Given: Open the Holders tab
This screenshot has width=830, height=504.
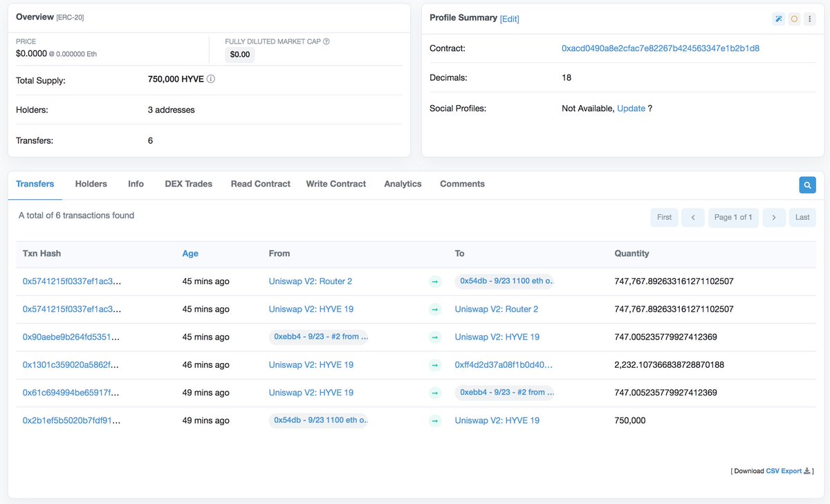Looking at the screenshot, I should pyautogui.click(x=91, y=184).
